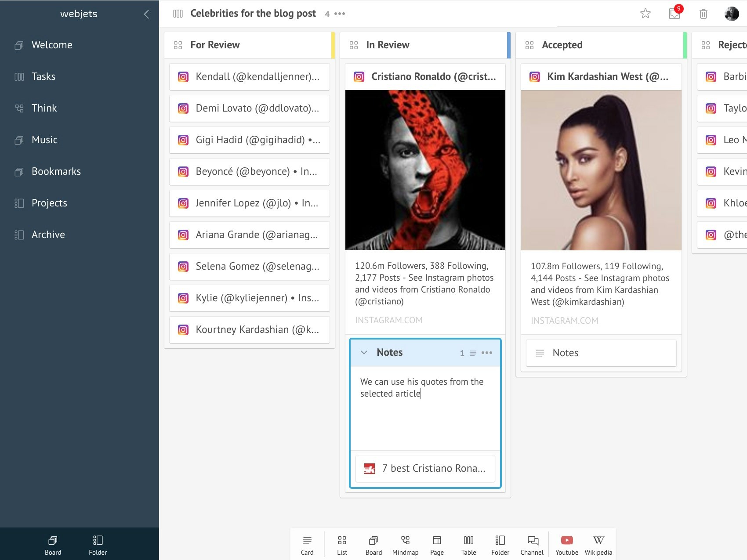This screenshot has height=560, width=747.
Task: Click INSTAGRAM.COM under the Kim Kardashian description
Action: pyautogui.click(x=565, y=321)
